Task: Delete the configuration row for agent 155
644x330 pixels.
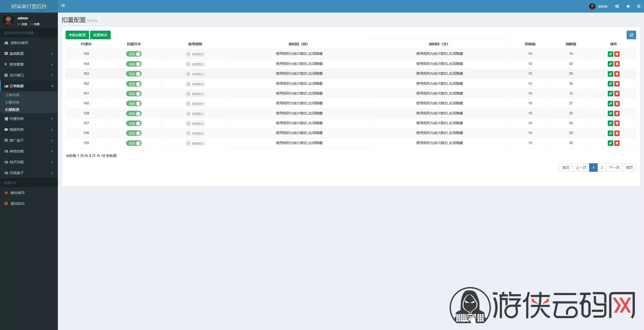Action: click(617, 143)
